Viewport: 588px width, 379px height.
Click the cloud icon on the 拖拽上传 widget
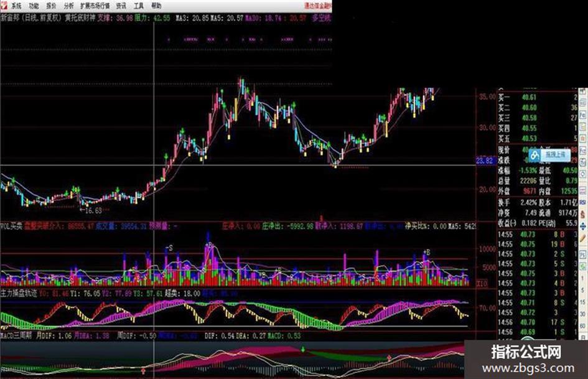(x=535, y=154)
